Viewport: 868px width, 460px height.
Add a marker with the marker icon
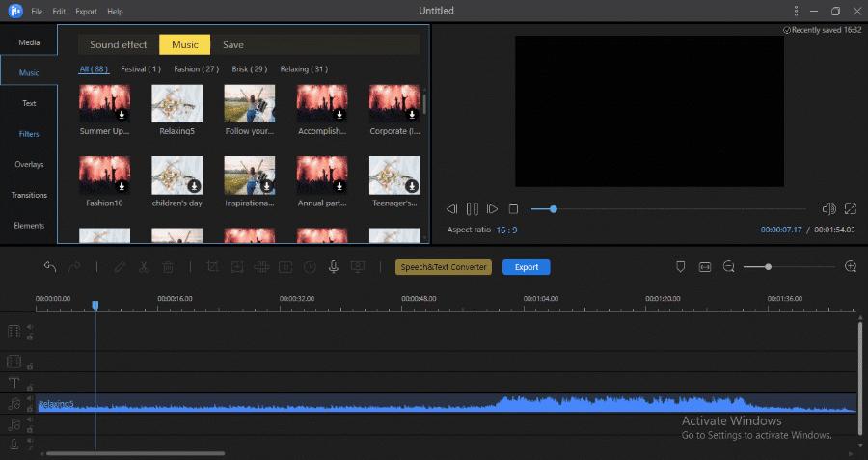[x=680, y=267]
